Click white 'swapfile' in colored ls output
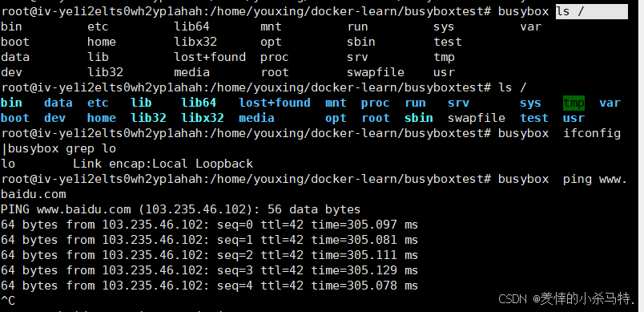Viewport: 644px width, 312px height. [477, 118]
